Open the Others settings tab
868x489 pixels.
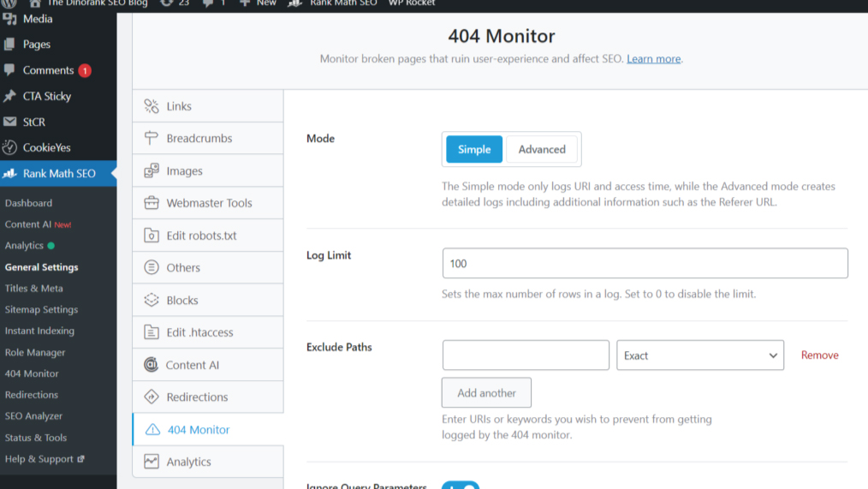pyautogui.click(x=183, y=268)
